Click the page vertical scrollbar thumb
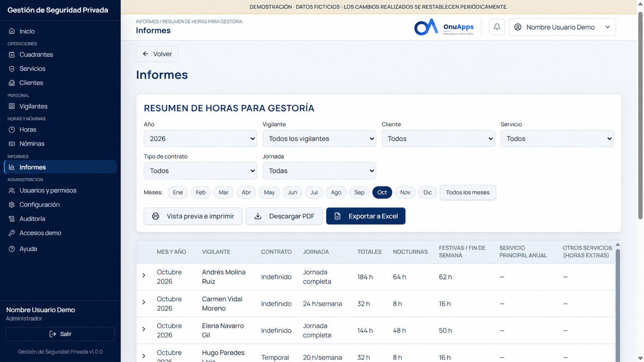 click(641, 115)
